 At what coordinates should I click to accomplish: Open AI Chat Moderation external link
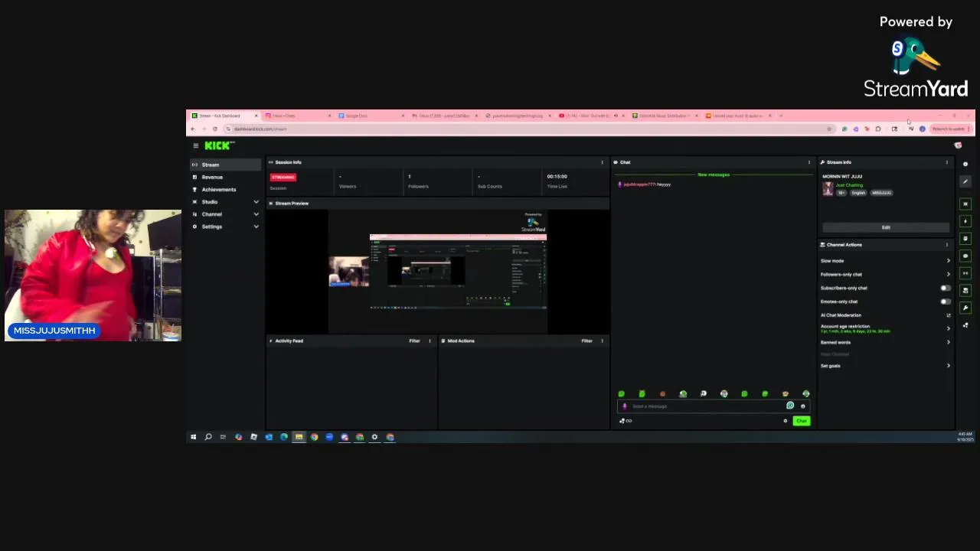[949, 315]
